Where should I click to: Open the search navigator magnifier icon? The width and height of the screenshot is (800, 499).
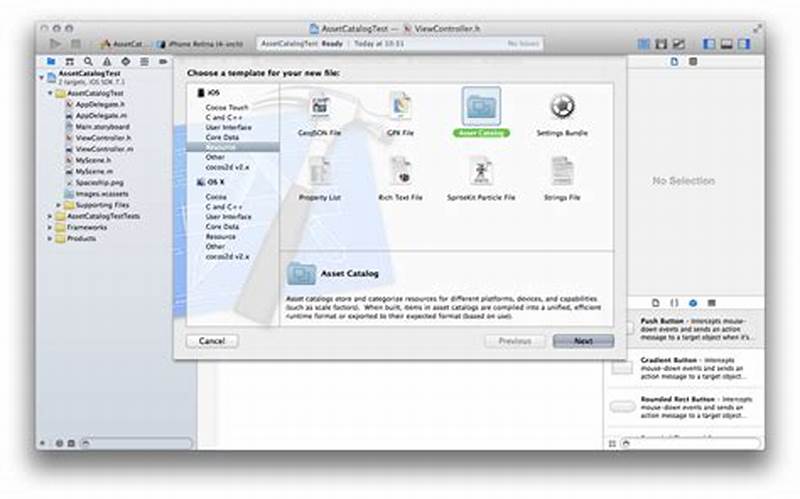point(88,62)
